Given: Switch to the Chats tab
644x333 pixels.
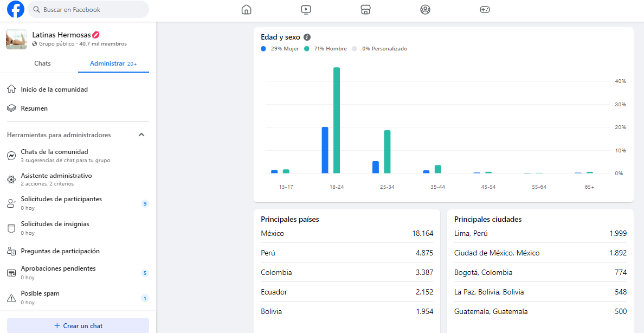Looking at the screenshot, I should tap(42, 63).
